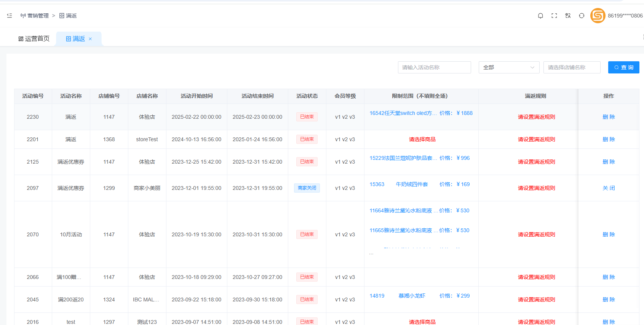Screen dimensions: 644x325
Task: Collapse the sidebar menu icon
Action: [10, 16]
